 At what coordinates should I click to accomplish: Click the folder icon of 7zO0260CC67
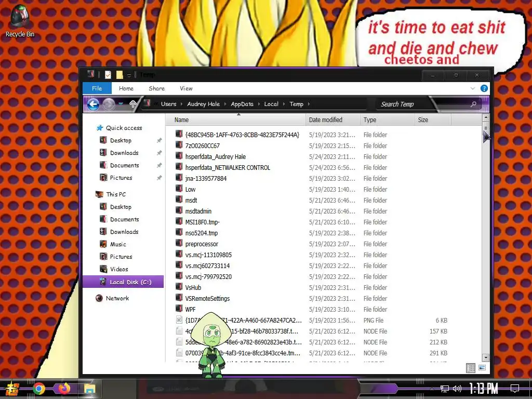[179, 145]
